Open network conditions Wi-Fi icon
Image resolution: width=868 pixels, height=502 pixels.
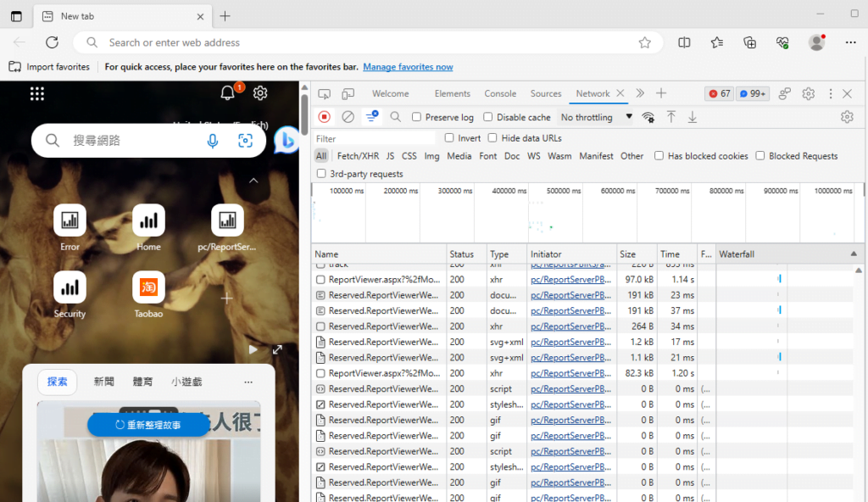click(x=648, y=117)
